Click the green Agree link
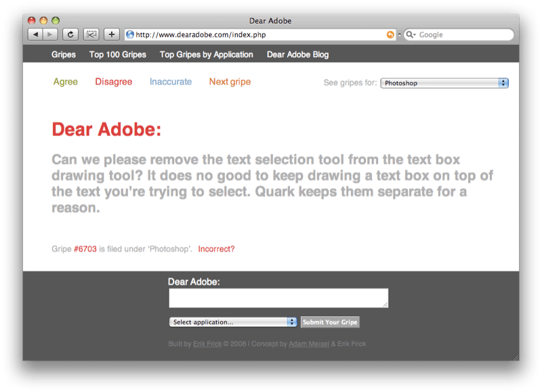Image resolution: width=542 pixels, height=392 pixels. [x=66, y=82]
